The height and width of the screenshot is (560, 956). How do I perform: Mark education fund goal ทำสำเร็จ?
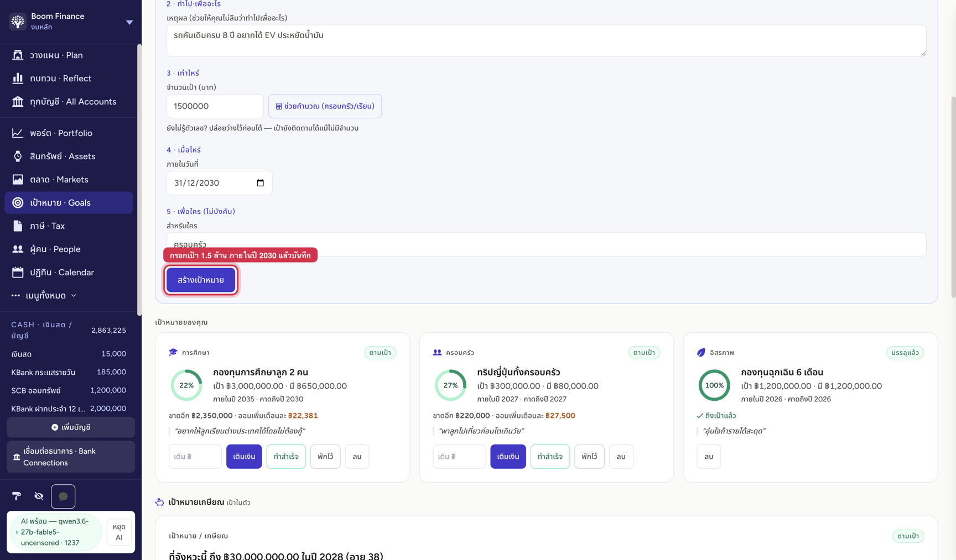(286, 457)
